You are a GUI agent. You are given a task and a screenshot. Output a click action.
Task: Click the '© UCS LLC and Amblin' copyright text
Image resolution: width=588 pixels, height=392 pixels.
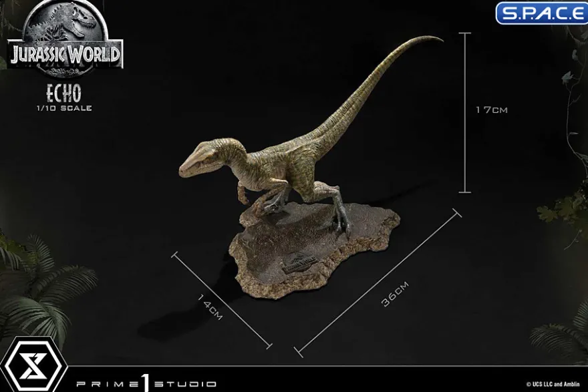(x=553, y=384)
